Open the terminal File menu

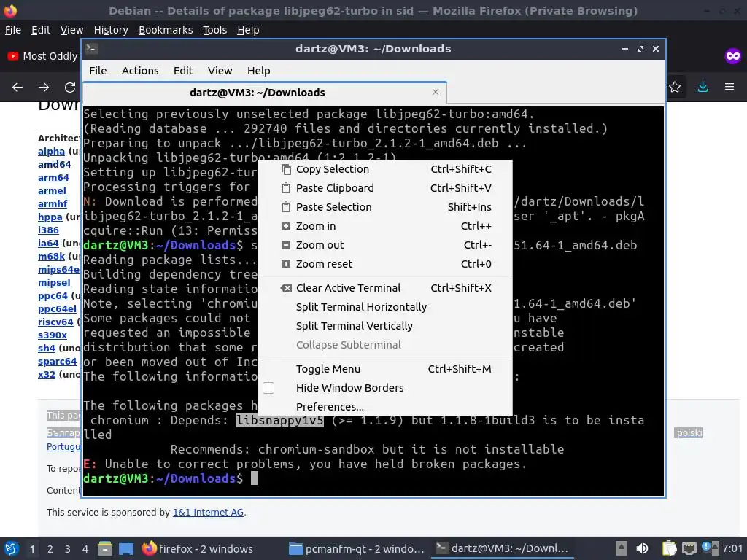[98, 71]
